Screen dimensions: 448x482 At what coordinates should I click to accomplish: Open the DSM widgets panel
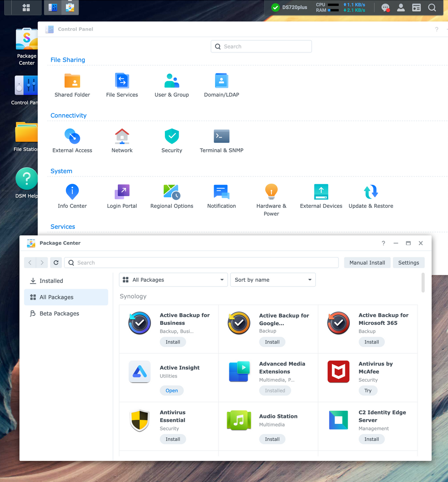click(416, 7)
